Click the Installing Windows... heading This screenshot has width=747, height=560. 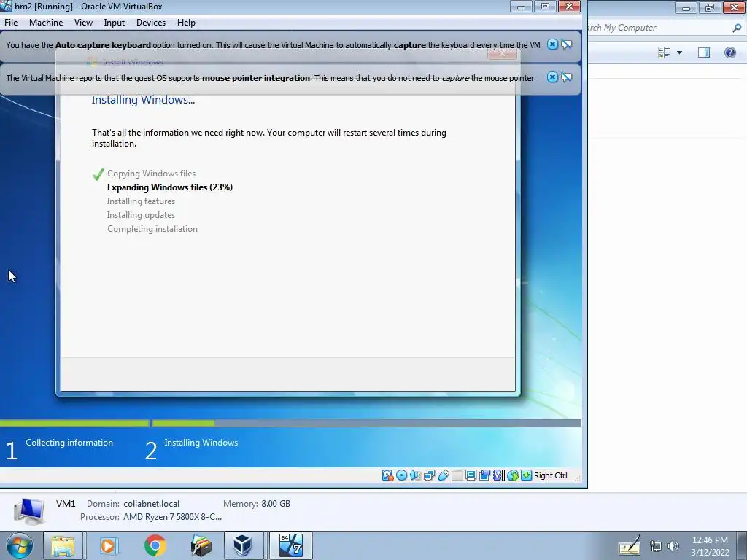(x=143, y=99)
